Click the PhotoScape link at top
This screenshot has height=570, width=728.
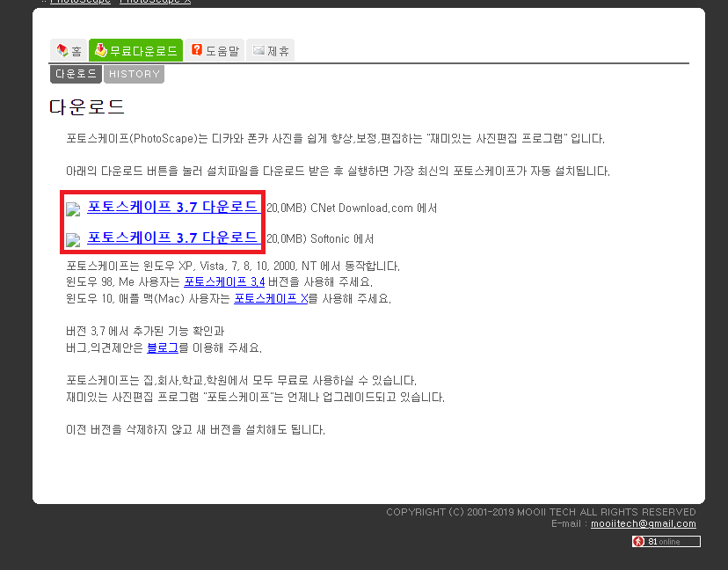(x=80, y=2)
